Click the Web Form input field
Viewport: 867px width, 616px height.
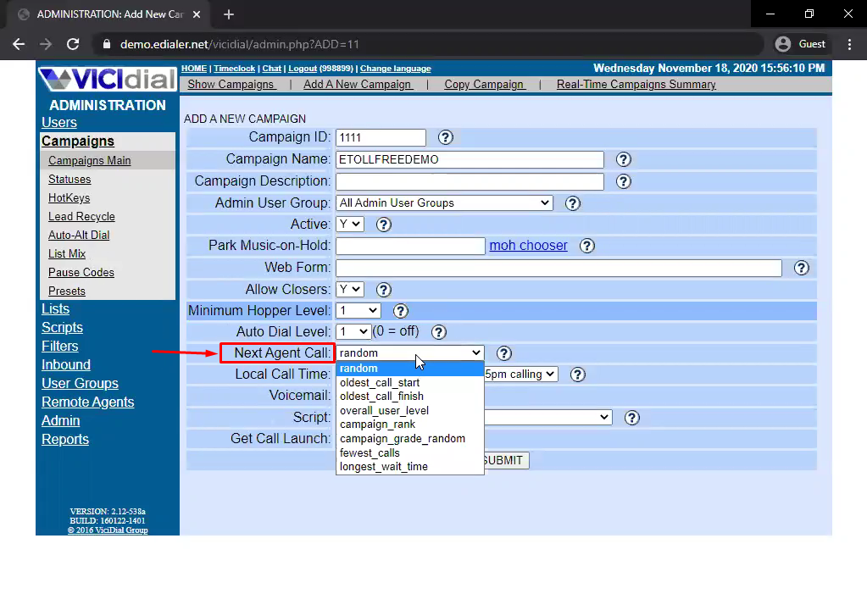tap(559, 268)
